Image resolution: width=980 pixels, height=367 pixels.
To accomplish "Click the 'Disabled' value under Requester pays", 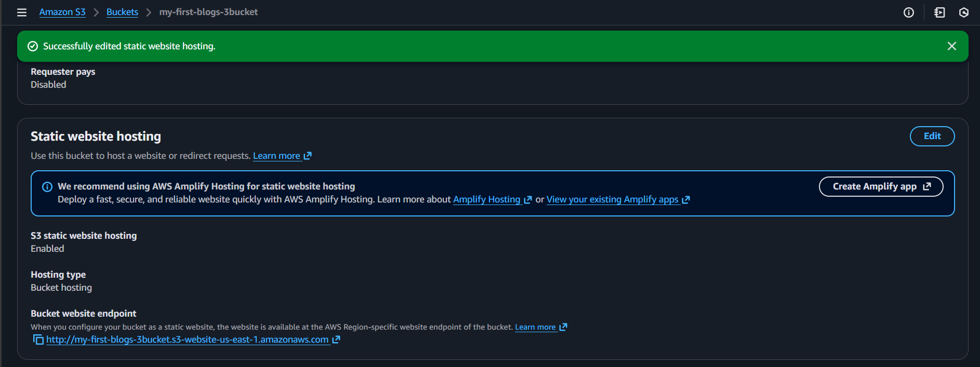I will click(48, 85).
